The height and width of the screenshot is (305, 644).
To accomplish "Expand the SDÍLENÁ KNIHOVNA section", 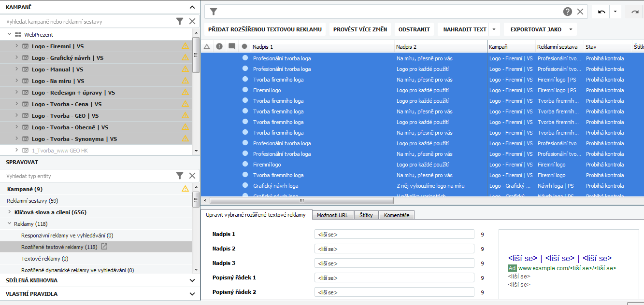I will 192,280.
